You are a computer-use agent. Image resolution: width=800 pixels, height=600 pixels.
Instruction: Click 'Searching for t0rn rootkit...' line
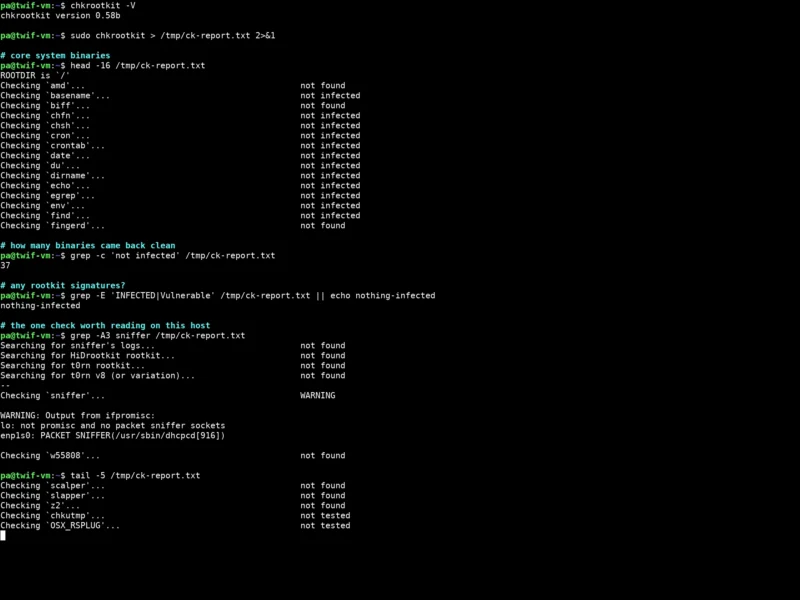click(72, 366)
